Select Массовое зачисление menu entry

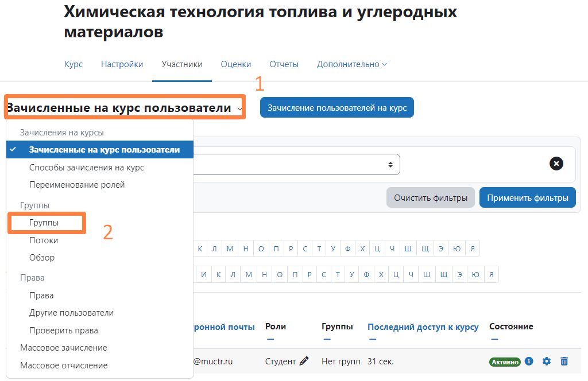point(63,348)
